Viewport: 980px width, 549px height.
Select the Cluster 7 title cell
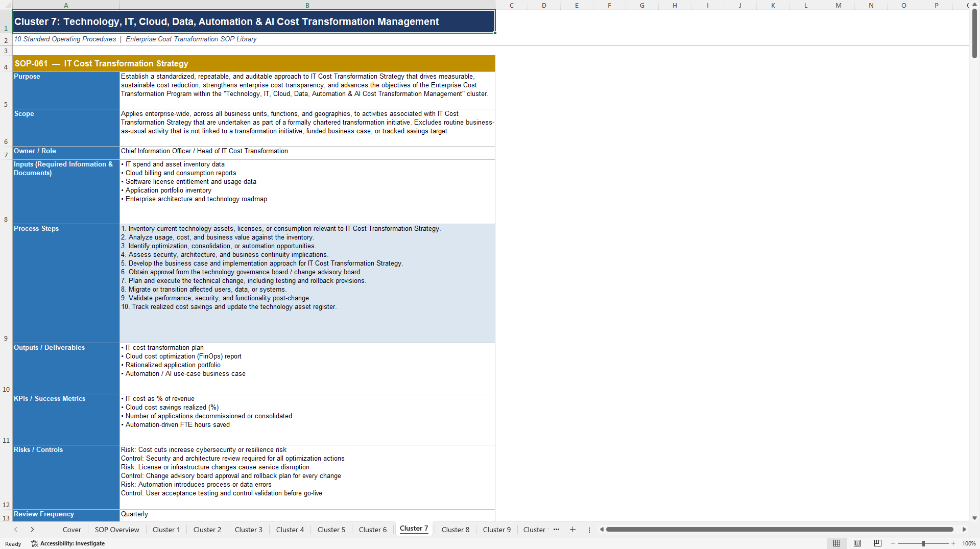(x=254, y=21)
